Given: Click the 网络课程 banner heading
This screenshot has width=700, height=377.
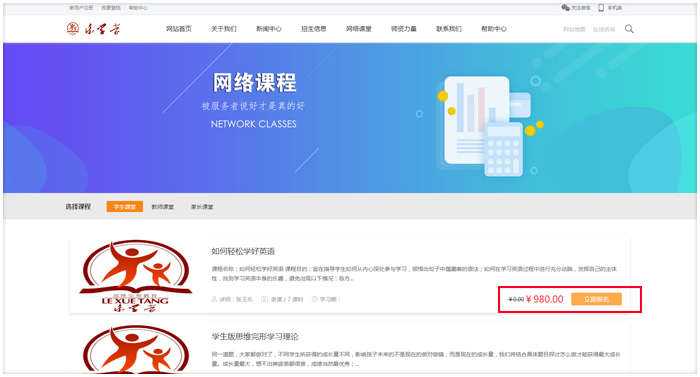Looking at the screenshot, I should click(x=254, y=83).
